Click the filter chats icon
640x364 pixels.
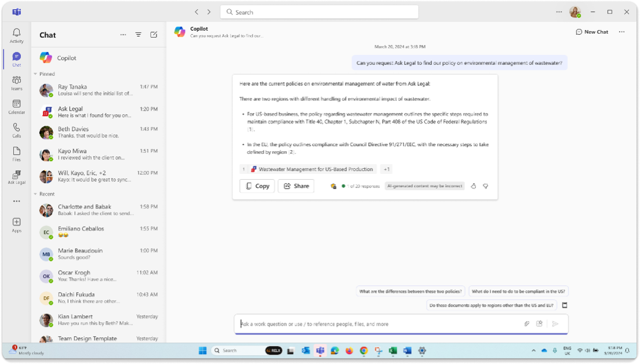[138, 35]
